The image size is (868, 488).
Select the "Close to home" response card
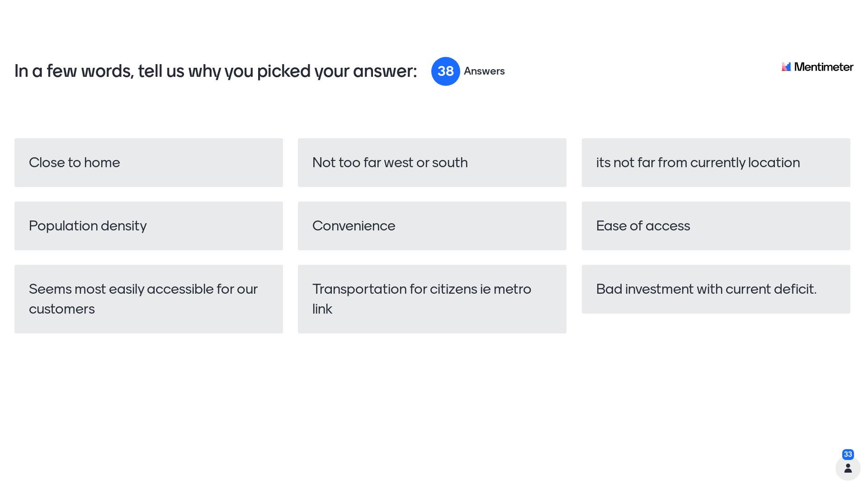[x=149, y=163]
